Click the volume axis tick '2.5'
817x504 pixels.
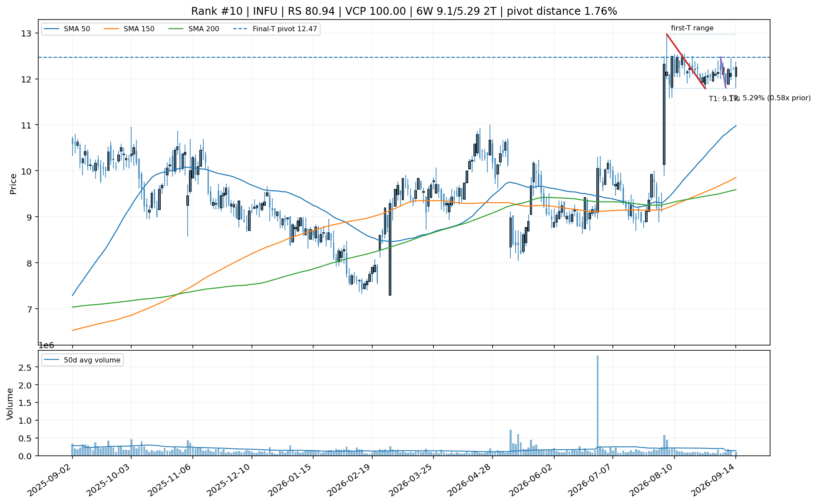pyautogui.click(x=25, y=368)
